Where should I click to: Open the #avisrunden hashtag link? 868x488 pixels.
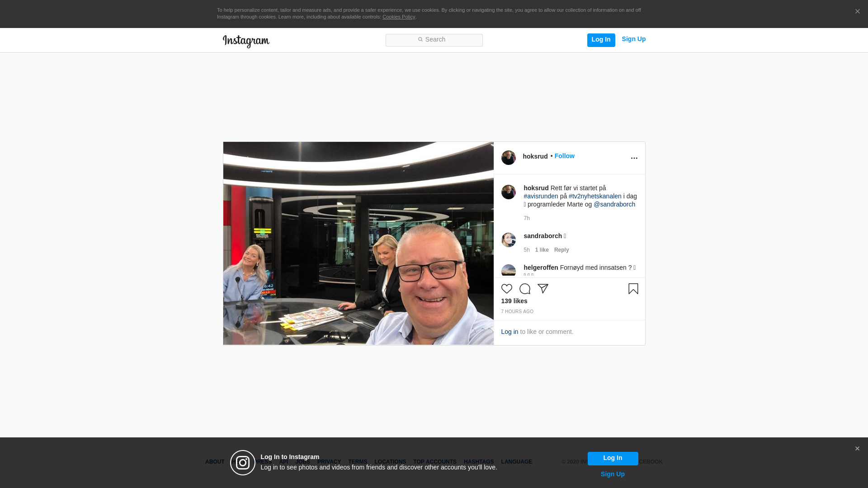click(x=541, y=196)
